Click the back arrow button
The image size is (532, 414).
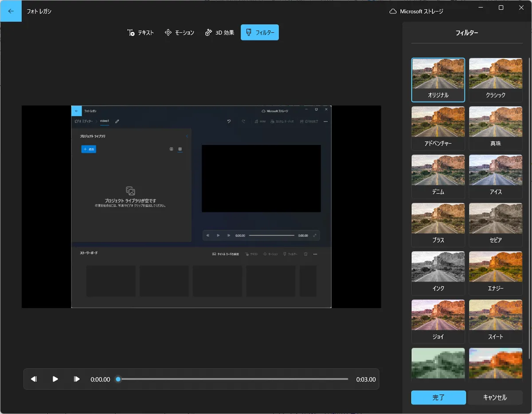coord(11,11)
